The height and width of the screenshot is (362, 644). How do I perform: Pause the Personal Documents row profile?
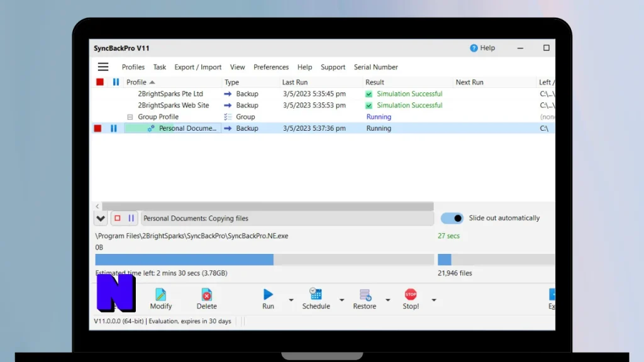tap(114, 128)
